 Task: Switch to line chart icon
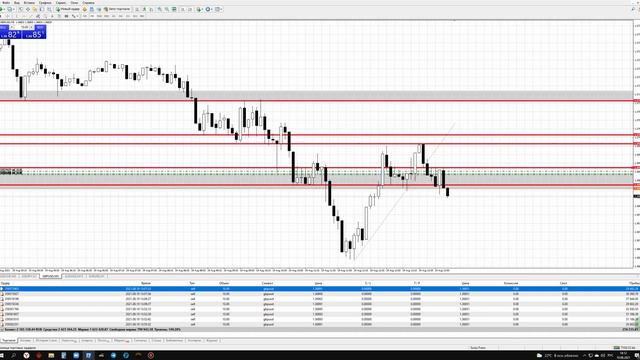tap(151, 9)
